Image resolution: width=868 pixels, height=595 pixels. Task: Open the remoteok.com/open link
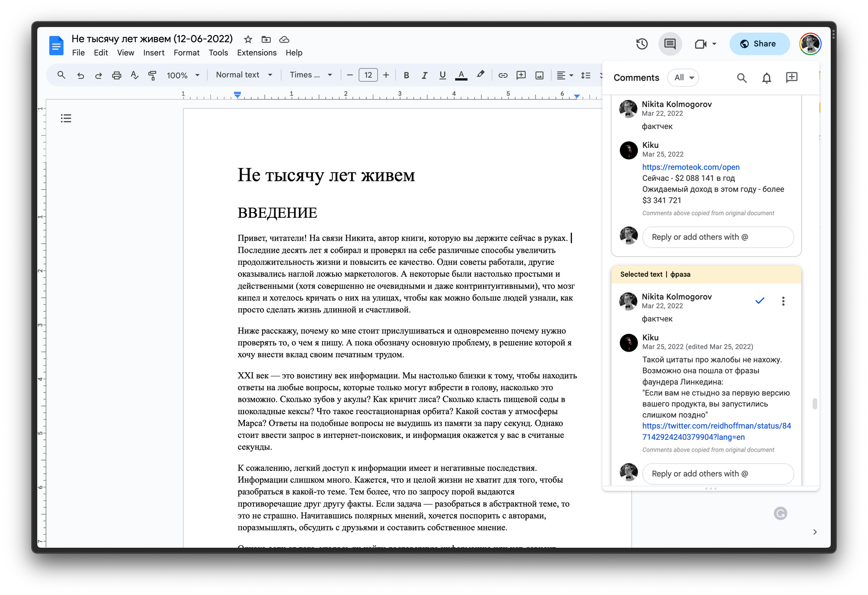click(x=691, y=167)
